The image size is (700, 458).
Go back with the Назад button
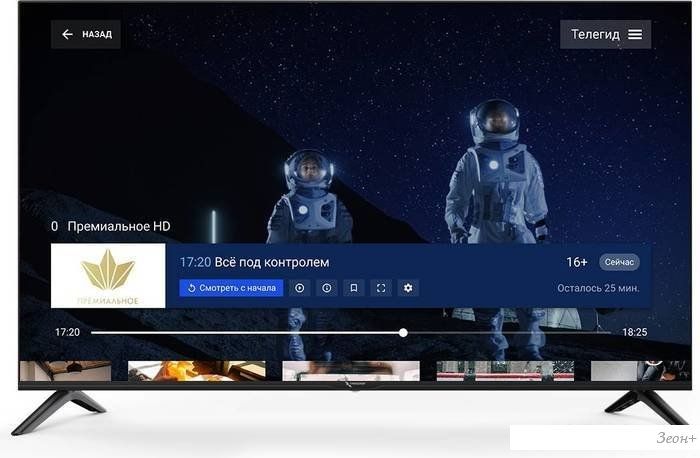(86, 34)
